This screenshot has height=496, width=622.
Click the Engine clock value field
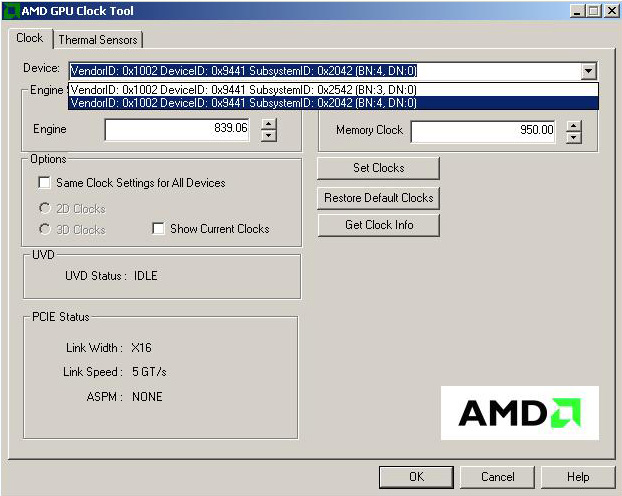177,130
